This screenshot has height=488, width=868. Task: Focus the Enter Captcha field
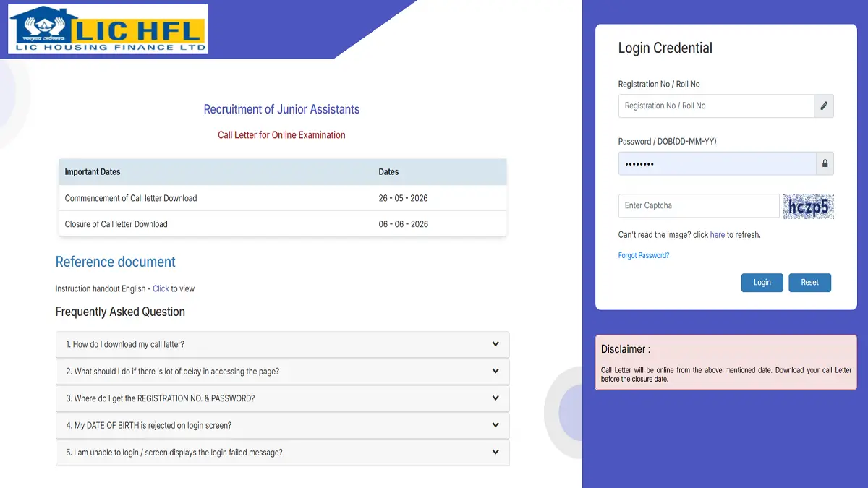point(699,205)
